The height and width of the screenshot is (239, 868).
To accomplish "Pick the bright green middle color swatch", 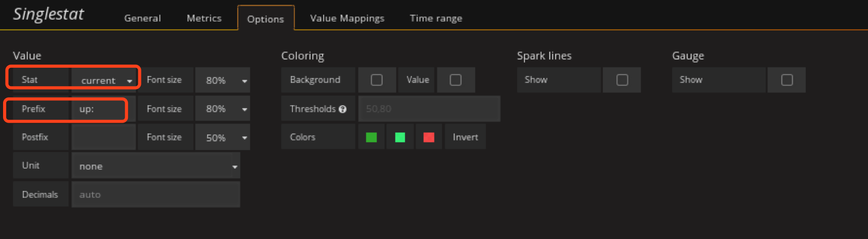I will click(x=400, y=137).
